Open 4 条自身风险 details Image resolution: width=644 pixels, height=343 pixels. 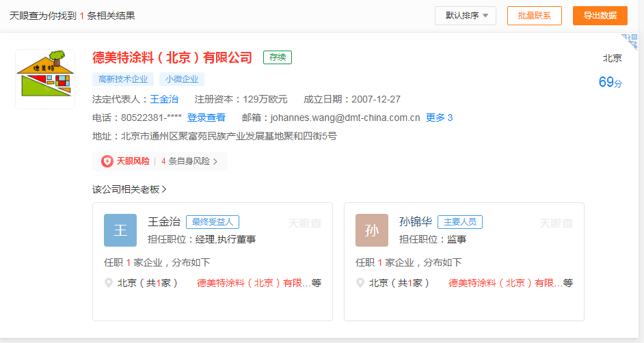186,161
